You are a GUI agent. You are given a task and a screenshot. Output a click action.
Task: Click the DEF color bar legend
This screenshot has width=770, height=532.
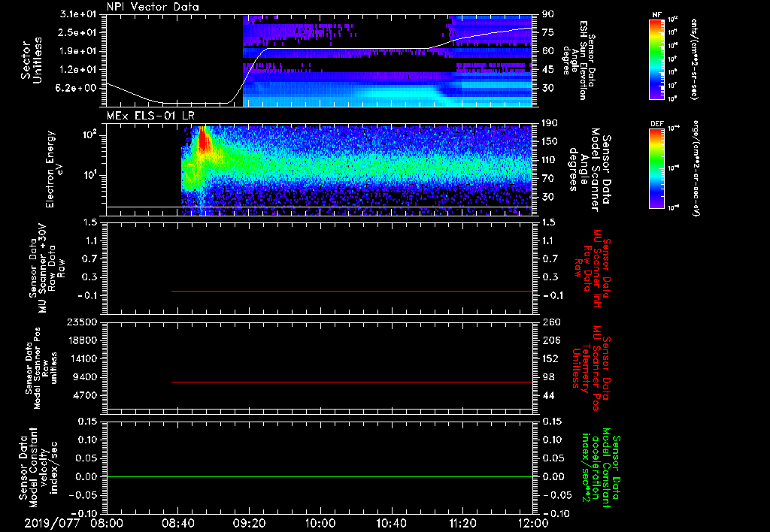(657, 168)
